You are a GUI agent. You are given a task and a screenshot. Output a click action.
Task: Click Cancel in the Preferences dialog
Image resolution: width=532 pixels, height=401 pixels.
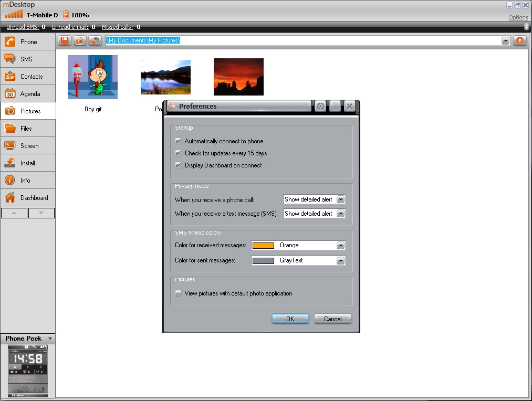click(x=333, y=319)
